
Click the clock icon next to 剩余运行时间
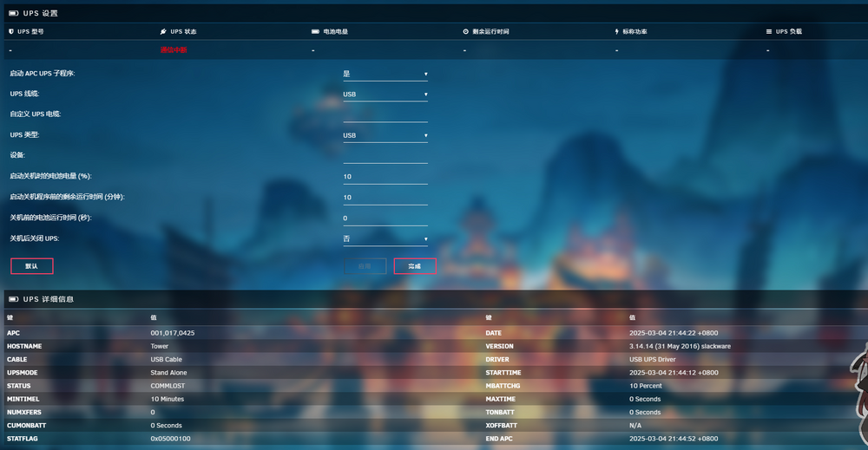pyautogui.click(x=466, y=31)
